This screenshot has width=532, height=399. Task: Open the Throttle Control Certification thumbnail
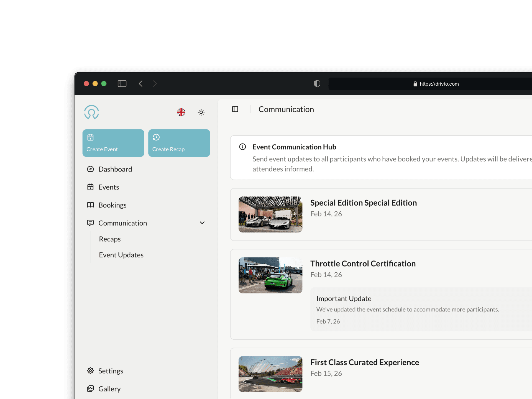coord(270,275)
